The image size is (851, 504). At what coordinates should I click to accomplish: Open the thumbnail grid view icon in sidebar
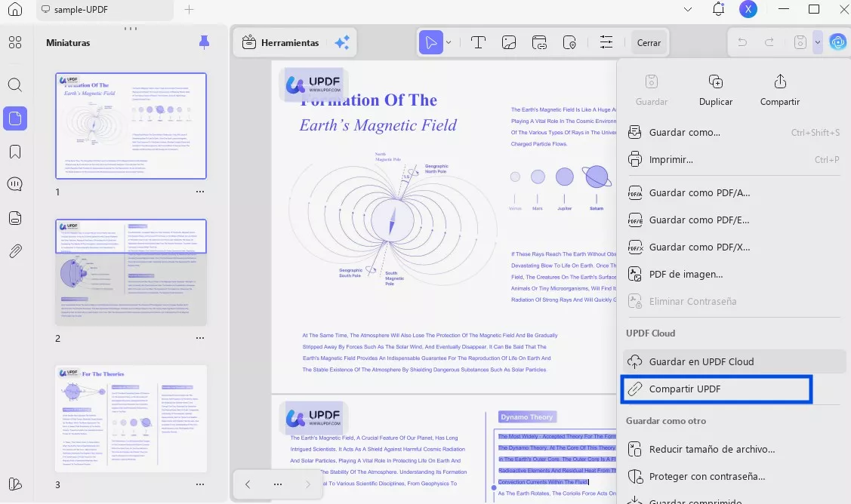tap(15, 42)
